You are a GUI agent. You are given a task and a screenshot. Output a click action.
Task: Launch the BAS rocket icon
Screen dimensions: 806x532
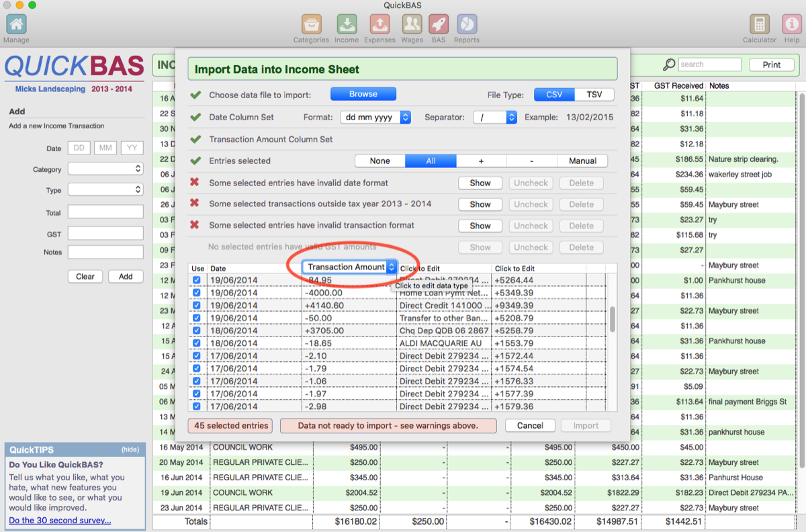point(439,25)
